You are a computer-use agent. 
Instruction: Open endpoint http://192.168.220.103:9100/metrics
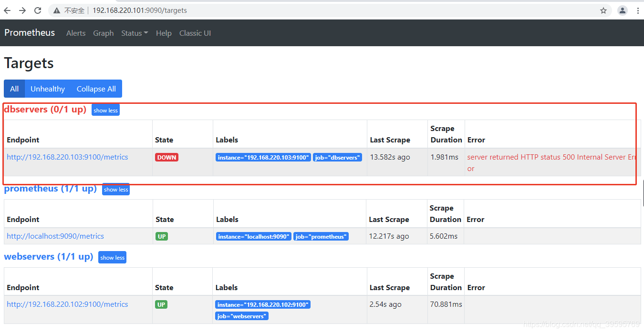tap(67, 157)
